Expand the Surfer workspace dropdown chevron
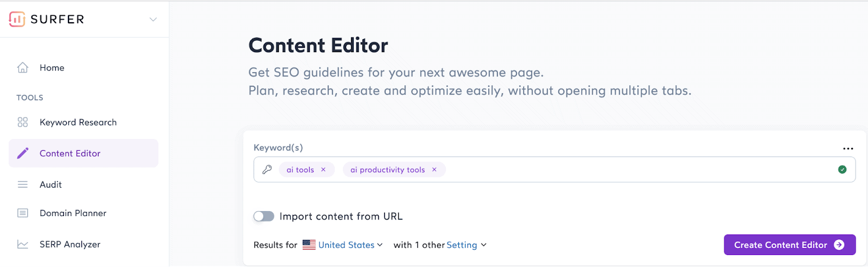868x267 pixels. 153,20
